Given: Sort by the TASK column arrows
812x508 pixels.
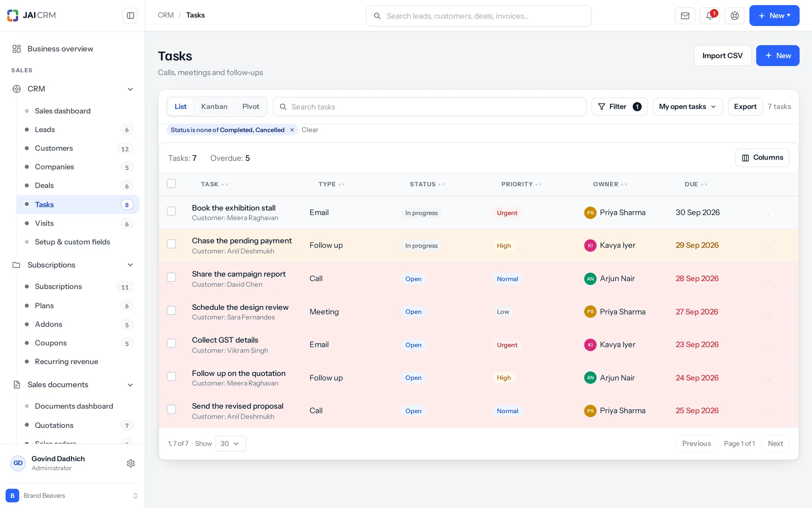Looking at the screenshot, I should (x=225, y=185).
